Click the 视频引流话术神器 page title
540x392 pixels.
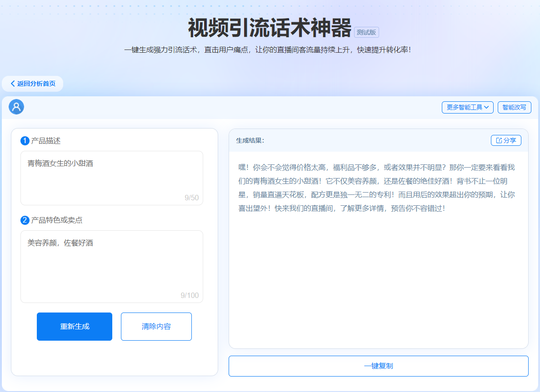[x=270, y=28]
